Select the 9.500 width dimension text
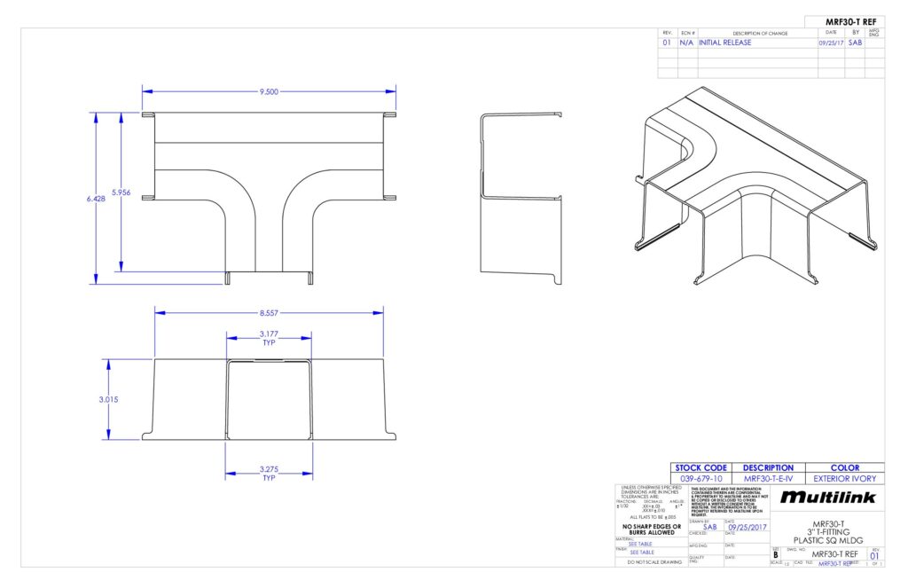This screenshot has width=908, height=588. tap(268, 90)
